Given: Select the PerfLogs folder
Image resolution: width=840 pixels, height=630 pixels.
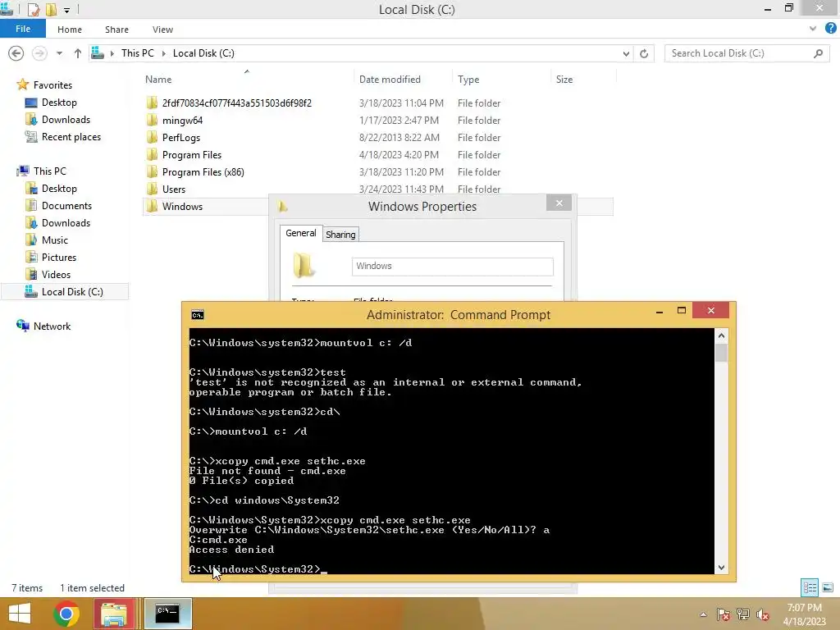Looking at the screenshot, I should click(x=181, y=137).
